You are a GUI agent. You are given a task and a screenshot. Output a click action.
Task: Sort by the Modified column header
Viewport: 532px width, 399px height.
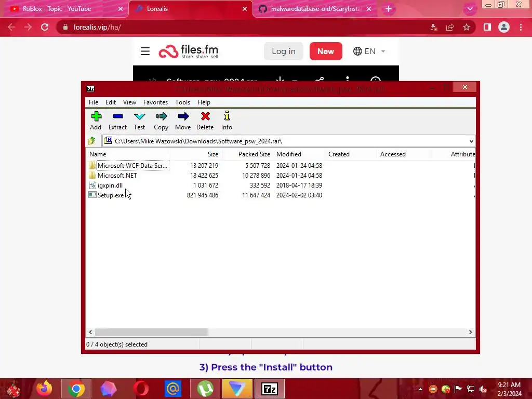point(289,154)
